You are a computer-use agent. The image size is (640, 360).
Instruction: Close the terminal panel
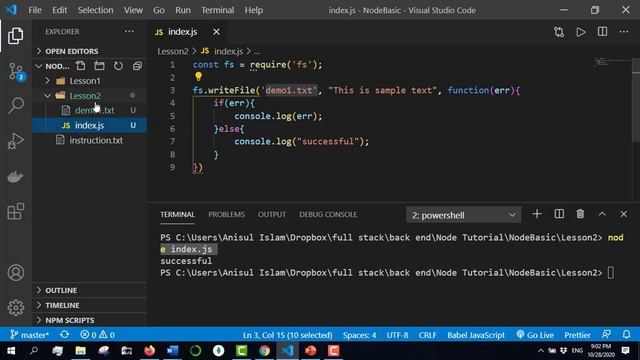623,214
